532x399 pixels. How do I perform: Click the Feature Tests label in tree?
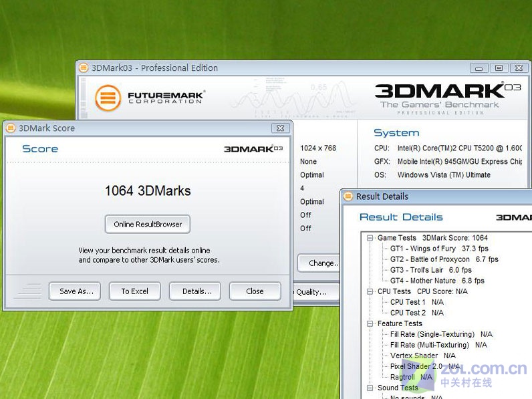400,323
